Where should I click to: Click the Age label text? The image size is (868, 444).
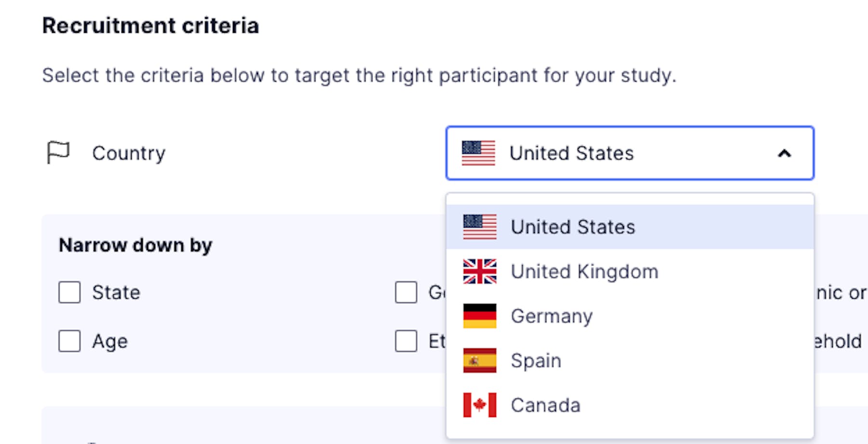(x=110, y=342)
